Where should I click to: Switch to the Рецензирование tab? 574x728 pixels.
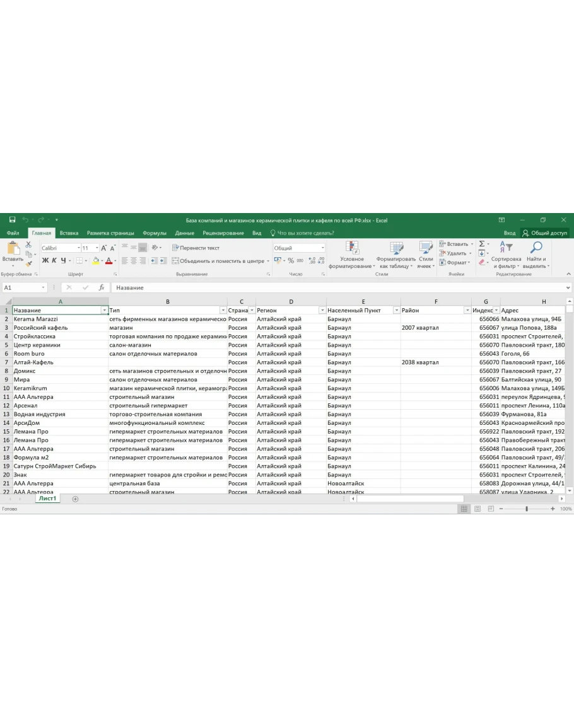[223, 233]
